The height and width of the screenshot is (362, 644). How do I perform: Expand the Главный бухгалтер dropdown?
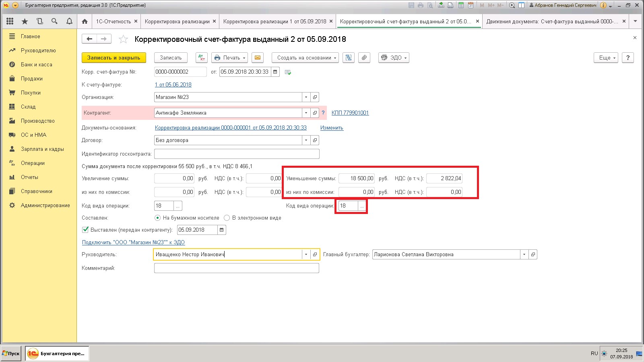pos(524,254)
